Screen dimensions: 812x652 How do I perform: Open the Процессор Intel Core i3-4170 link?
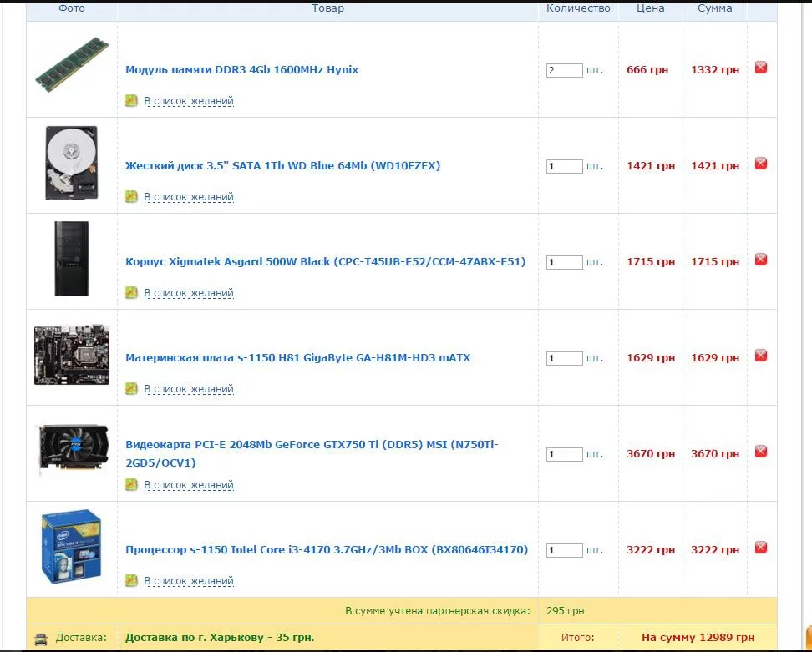click(x=327, y=550)
